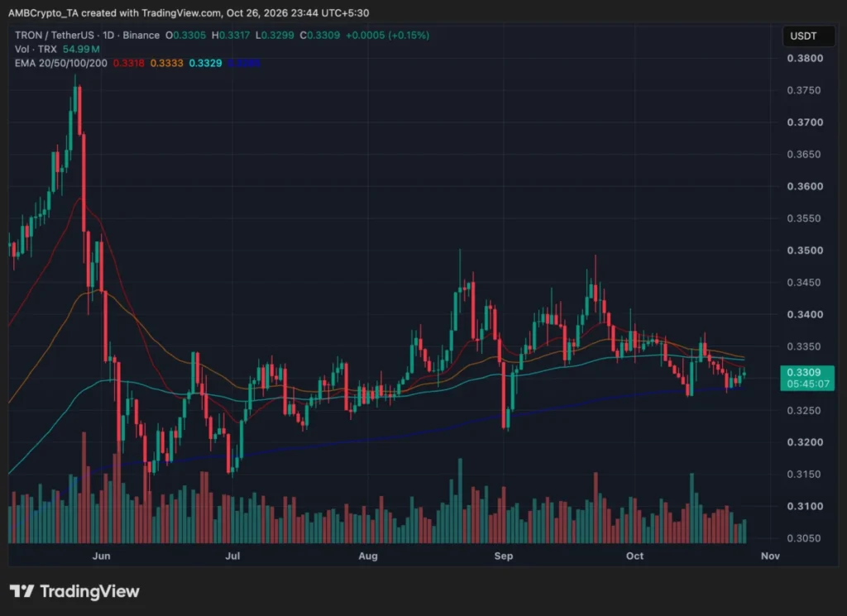Click the TradingView wordmark text
The image size is (847, 616).
pos(89,592)
